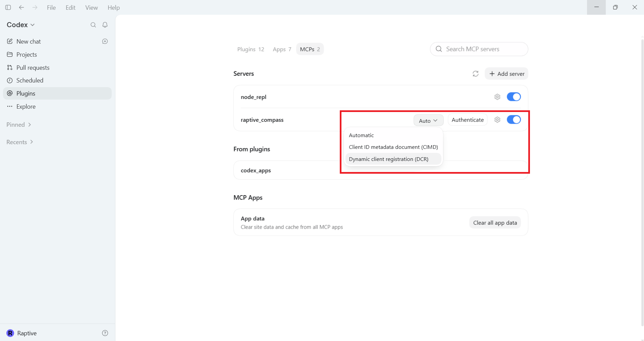
Task: Go forward with the right arrow
Action: tap(35, 7)
